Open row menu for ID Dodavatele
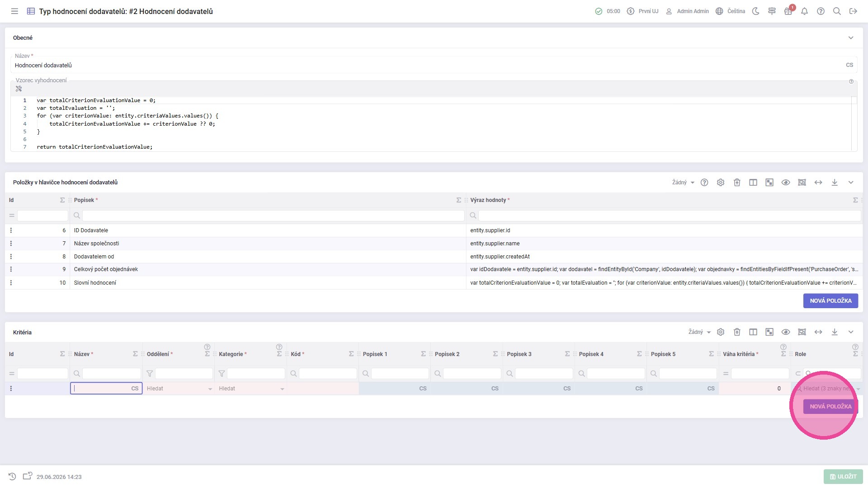The height and width of the screenshot is (488, 868). [11, 230]
